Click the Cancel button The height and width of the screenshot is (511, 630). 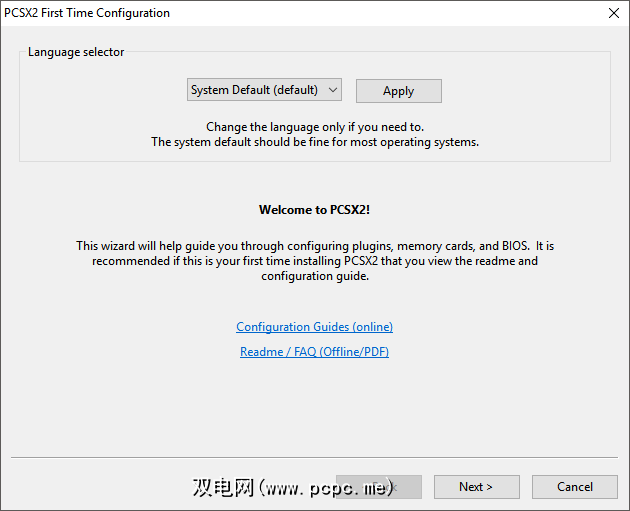click(x=575, y=487)
